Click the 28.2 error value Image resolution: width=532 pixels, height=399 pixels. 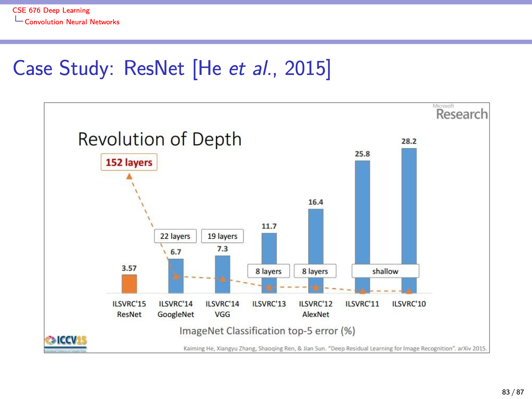[409, 141]
